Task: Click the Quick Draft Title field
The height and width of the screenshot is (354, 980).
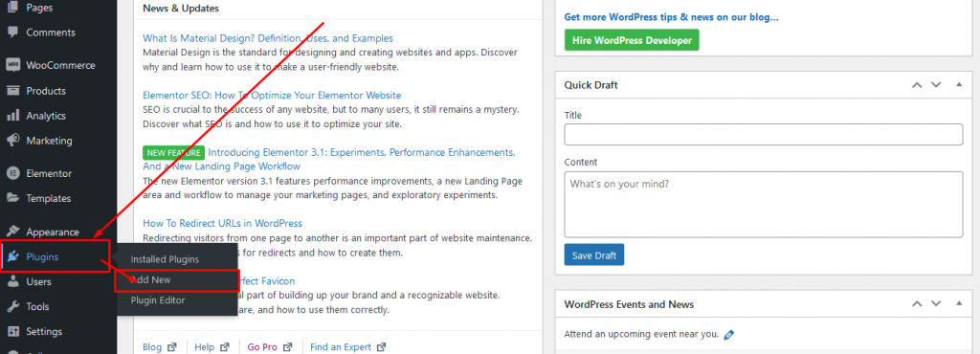Action: pyautogui.click(x=763, y=135)
